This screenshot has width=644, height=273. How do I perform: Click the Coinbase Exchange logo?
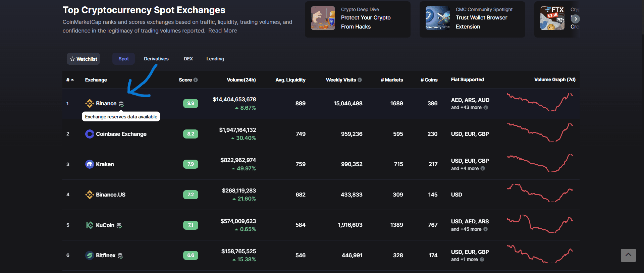click(x=90, y=134)
